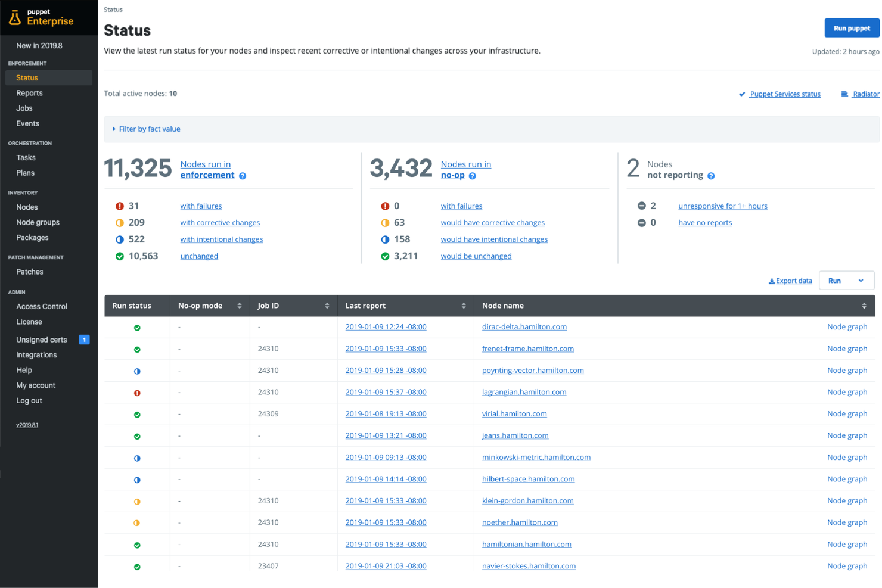Toggle sorting on the Last report column
This screenshot has height=588, width=882.
[464, 305]
